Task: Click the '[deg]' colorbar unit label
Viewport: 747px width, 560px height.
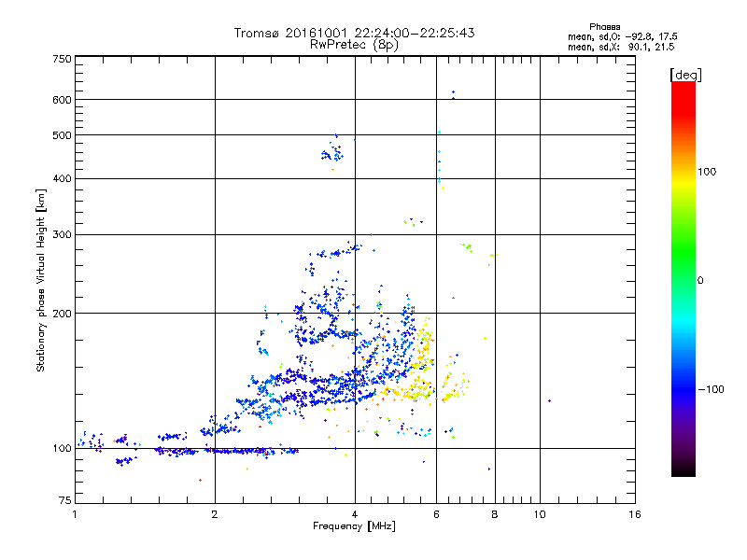Action: (x=685, y=75)
